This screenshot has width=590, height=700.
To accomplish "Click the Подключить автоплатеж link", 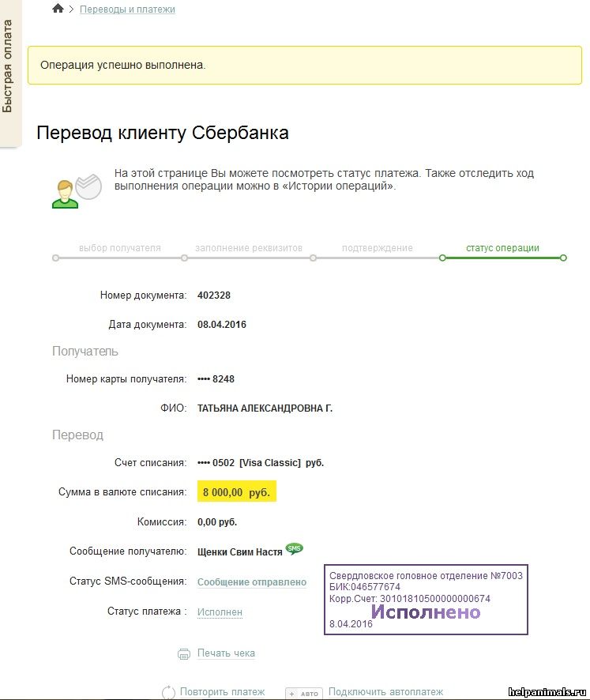I will [385, 691].
